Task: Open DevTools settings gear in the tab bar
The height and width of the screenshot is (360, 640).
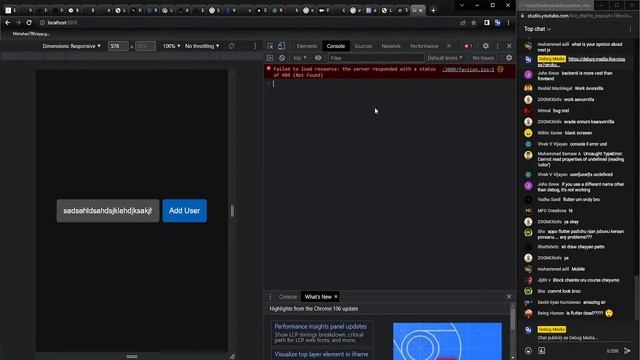Action: click(485, 46)
